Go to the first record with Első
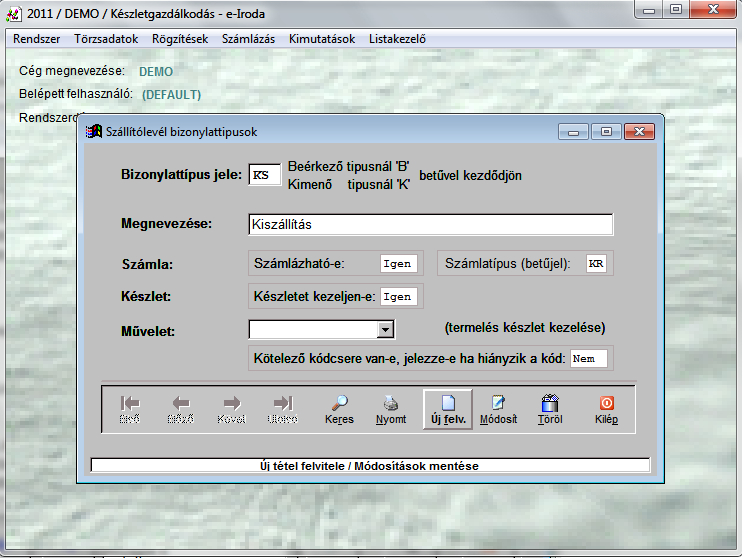The width and height of the screenshot is (742, 558). click(130, 403)
